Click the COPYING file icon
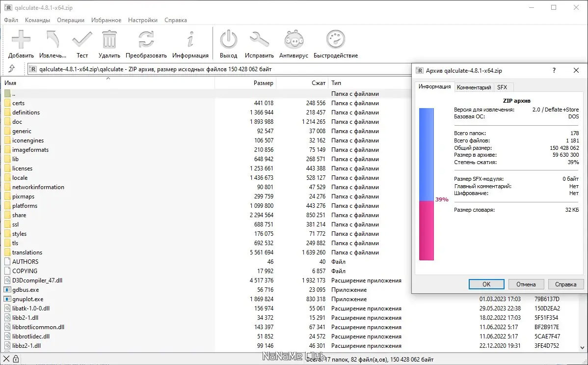 pyautogui.click(x=7, y=271)
